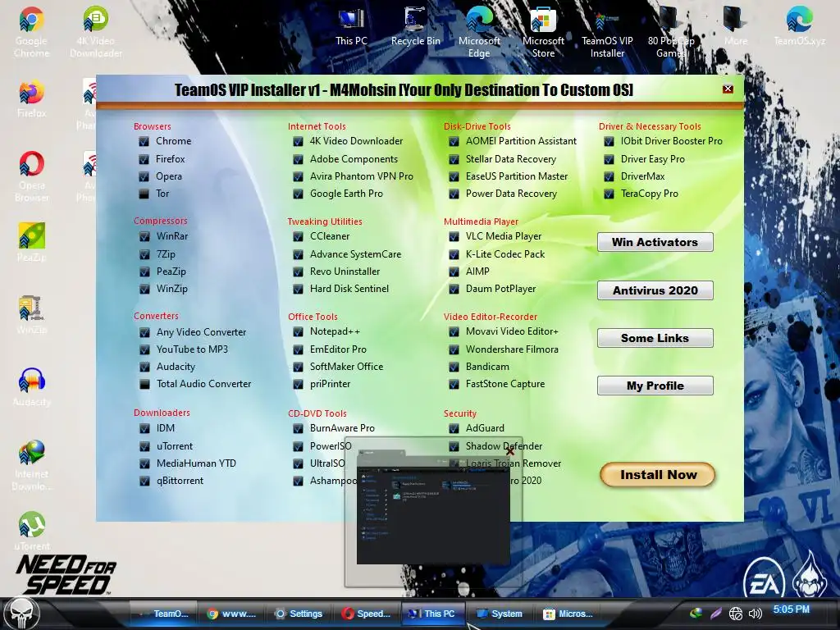Toggle the Daum PotPlayer checkbox
This screenshot has height=630, width=840.
tap(454, 290)
